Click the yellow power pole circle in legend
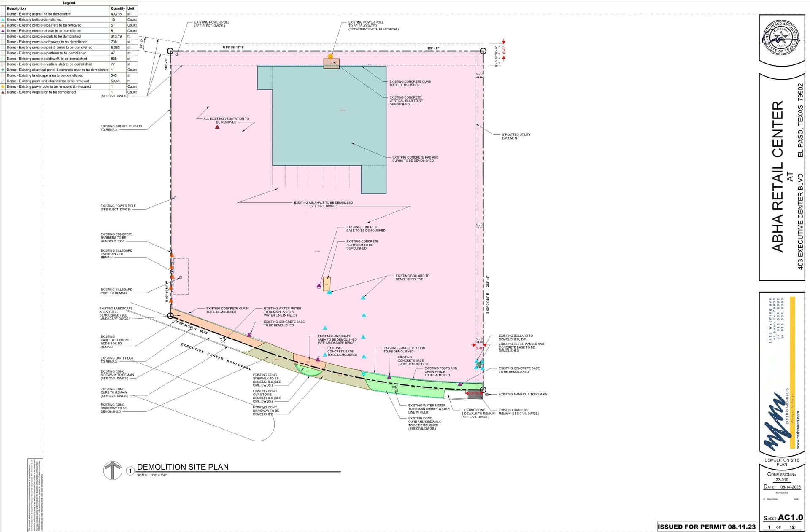This screenshot has height=532, width=810. point(3,86)
